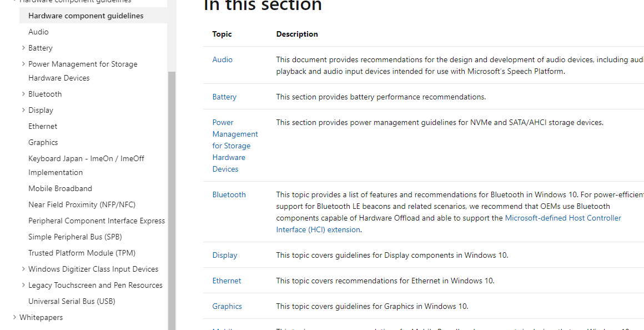Open Power Management for Storage table link
644x330 pixels.
(x=235, y=146)
